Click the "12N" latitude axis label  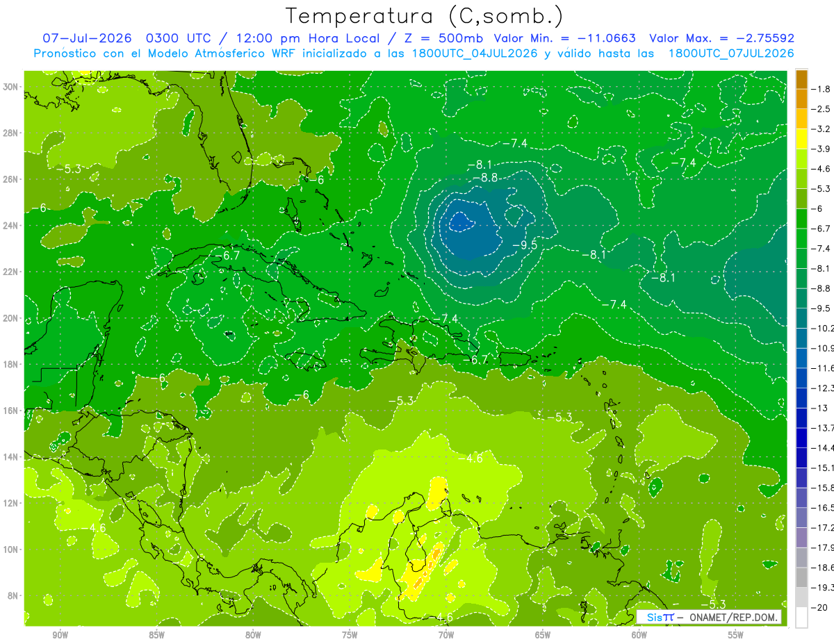point(12,503)
